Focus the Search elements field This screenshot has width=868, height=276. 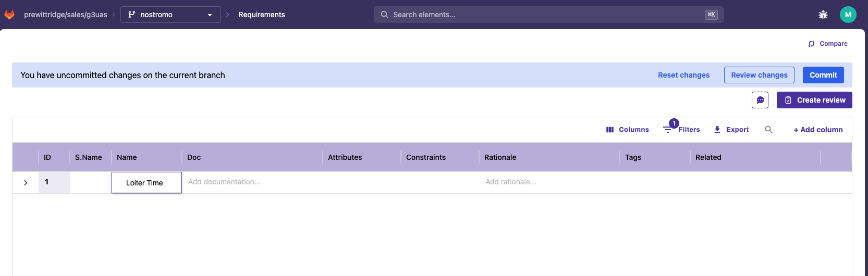pos(548,15)
